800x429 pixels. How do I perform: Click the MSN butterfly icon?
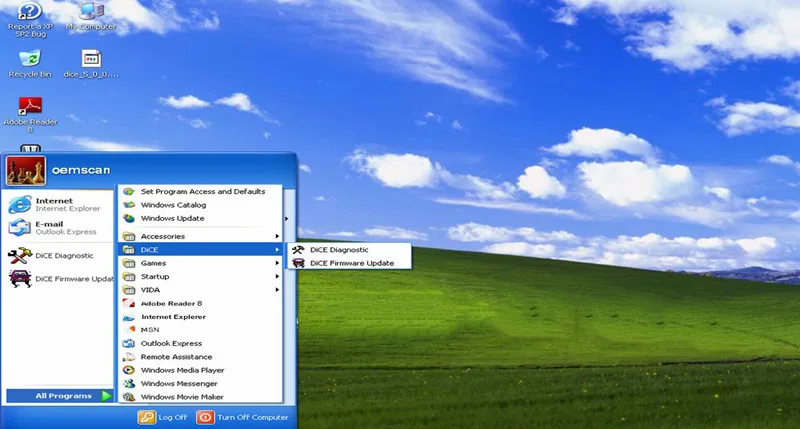[x=129, y=330]
